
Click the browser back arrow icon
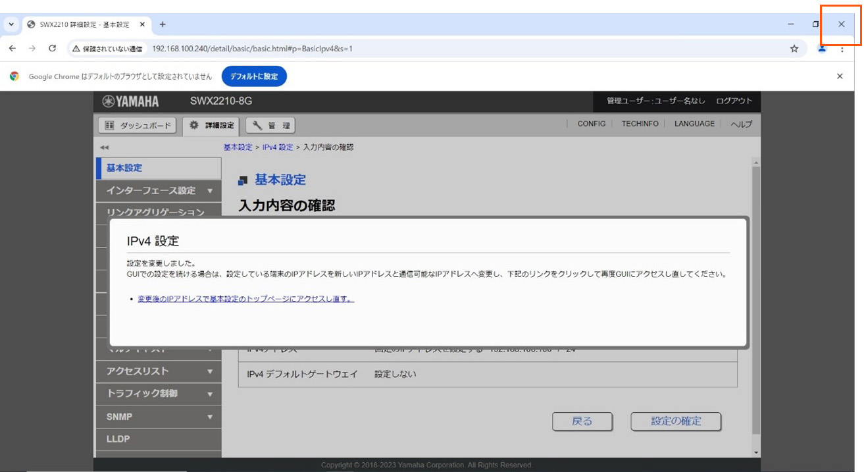(12, 49)
